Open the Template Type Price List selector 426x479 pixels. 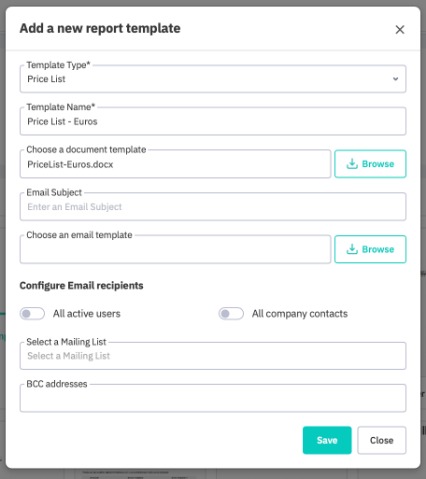click(x=213, y=79)
